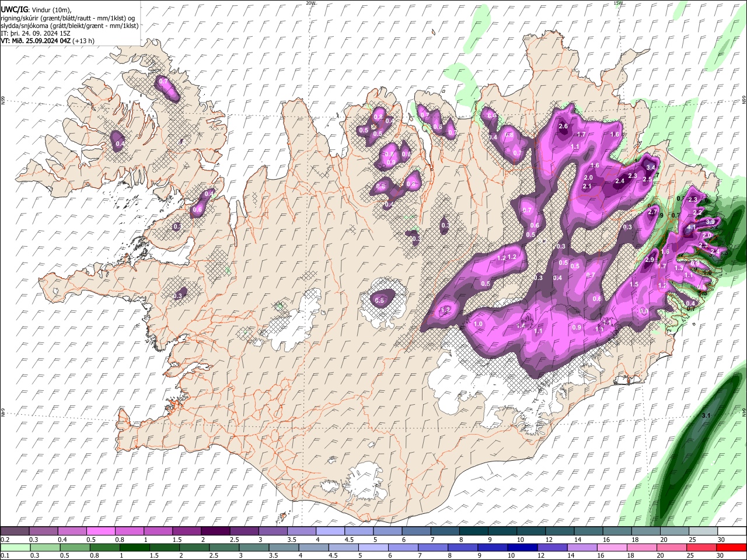
Task: Select the dark blue 10–12 swatch in the lower legend row
Action: (x=521, y=547)
